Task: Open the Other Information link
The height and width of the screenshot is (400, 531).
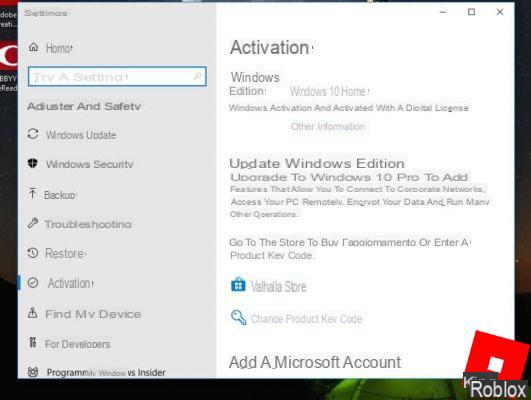Action: coord(328,126)
